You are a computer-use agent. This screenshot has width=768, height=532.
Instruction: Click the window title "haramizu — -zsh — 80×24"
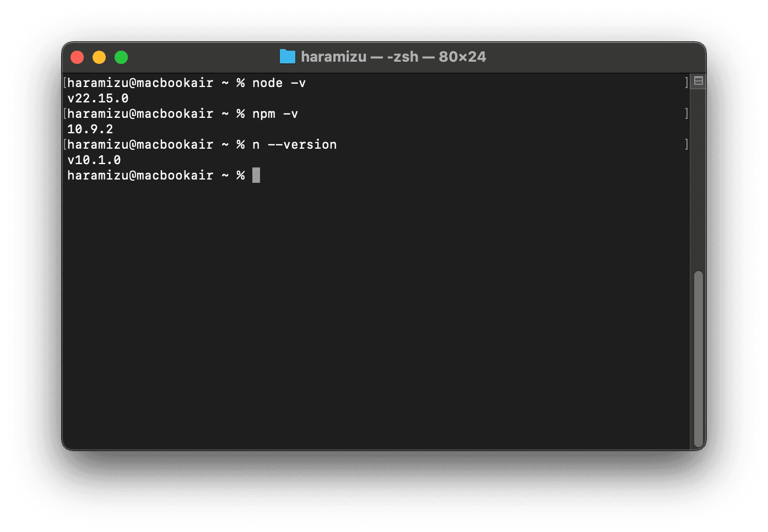pos(393,57)
